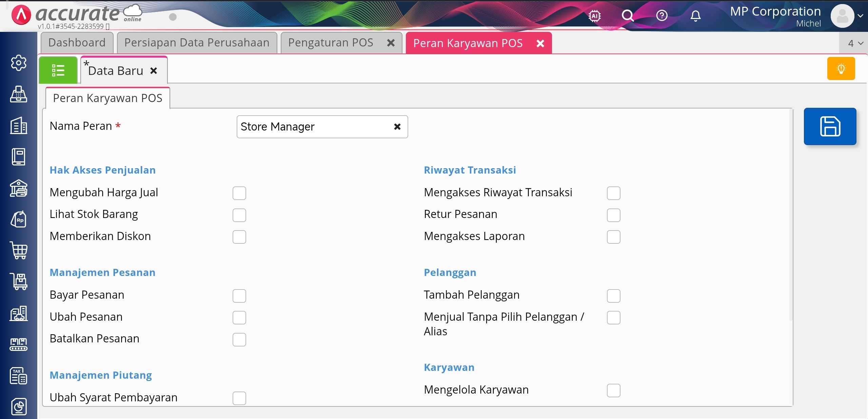Open the notifications bell
The height and width of the screenshot is (419, 868).
click(695, 16)
